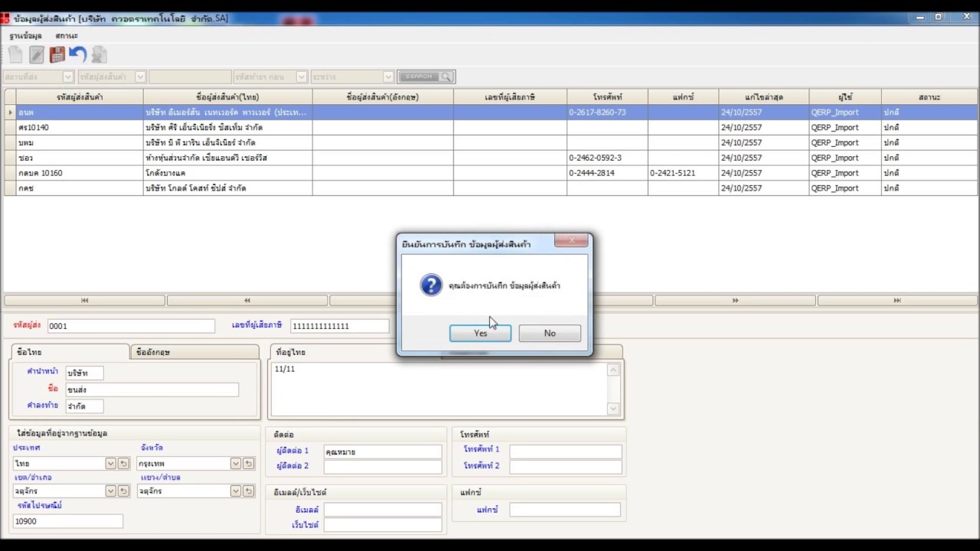Click the เว็บไซต์ website field
This screenshot has height=551, width=980.
click(x=382, y=525)
